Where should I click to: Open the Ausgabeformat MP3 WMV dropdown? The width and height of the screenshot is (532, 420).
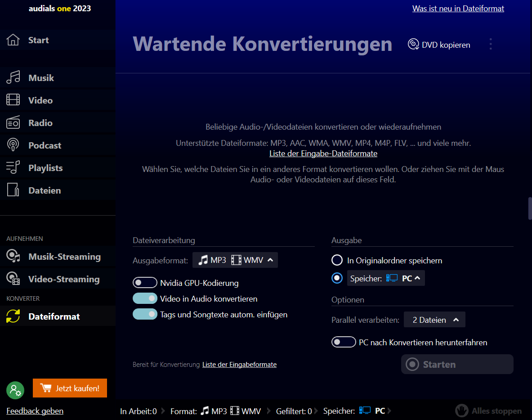coord(235,260)
